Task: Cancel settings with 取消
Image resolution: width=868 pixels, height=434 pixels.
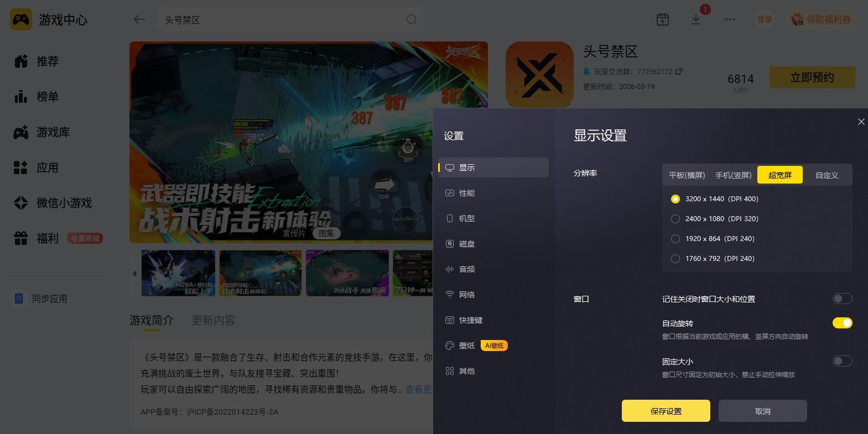Action: (x=763, y=411)
